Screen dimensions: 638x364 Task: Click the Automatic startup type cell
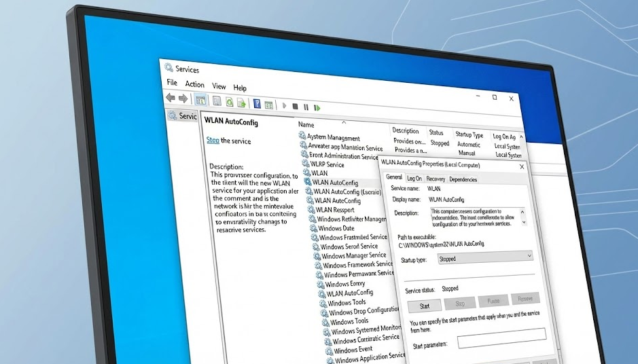[x=469, y=145]
